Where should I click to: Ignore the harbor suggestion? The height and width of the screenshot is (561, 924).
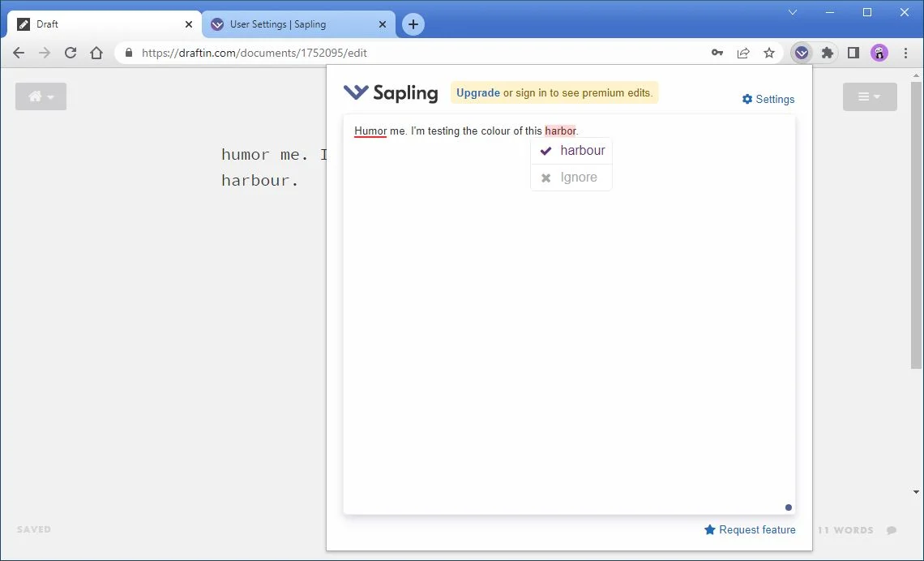[571, 178]
